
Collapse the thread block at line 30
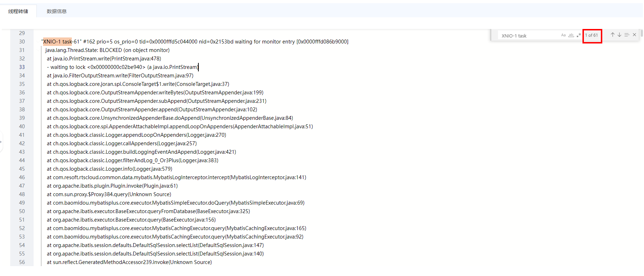[x=38, y=42]
